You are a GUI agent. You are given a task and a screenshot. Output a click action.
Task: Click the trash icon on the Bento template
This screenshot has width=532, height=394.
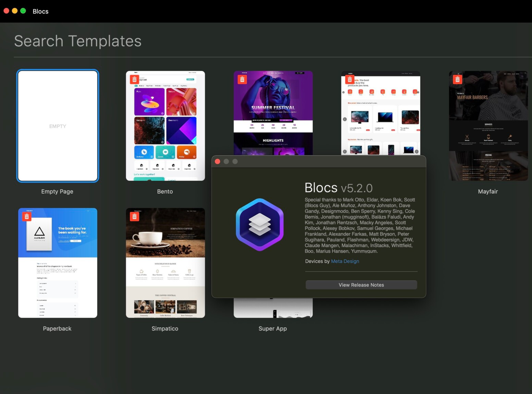point(135,80)
